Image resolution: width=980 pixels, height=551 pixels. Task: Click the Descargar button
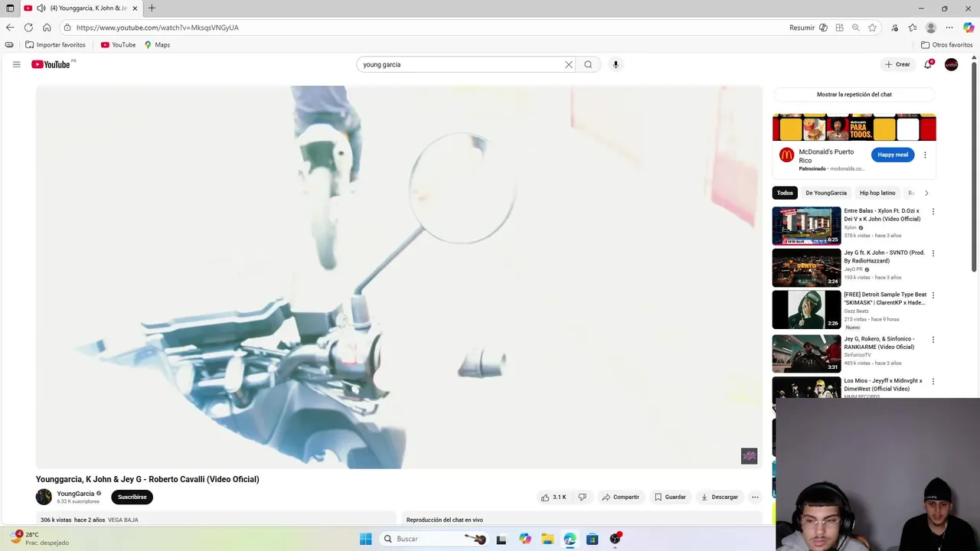tap(720, 497)
